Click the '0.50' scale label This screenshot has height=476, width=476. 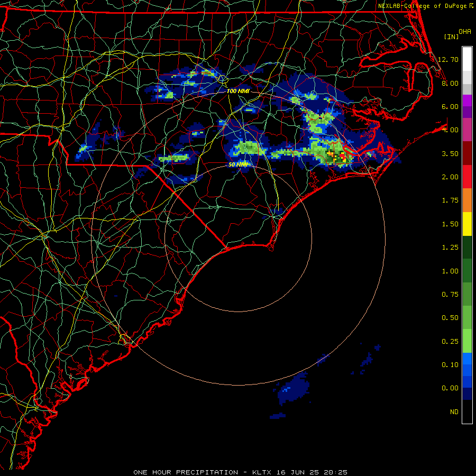pyautogui.click(x=450, y=317)
